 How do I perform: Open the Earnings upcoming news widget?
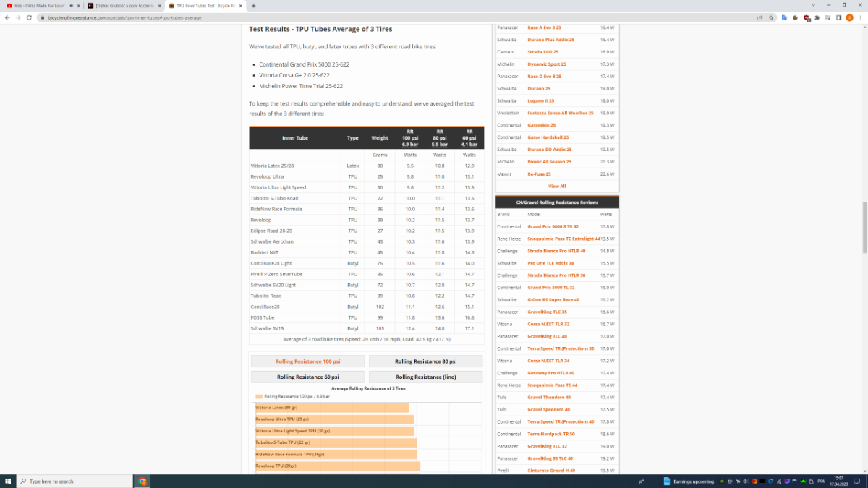688,481
